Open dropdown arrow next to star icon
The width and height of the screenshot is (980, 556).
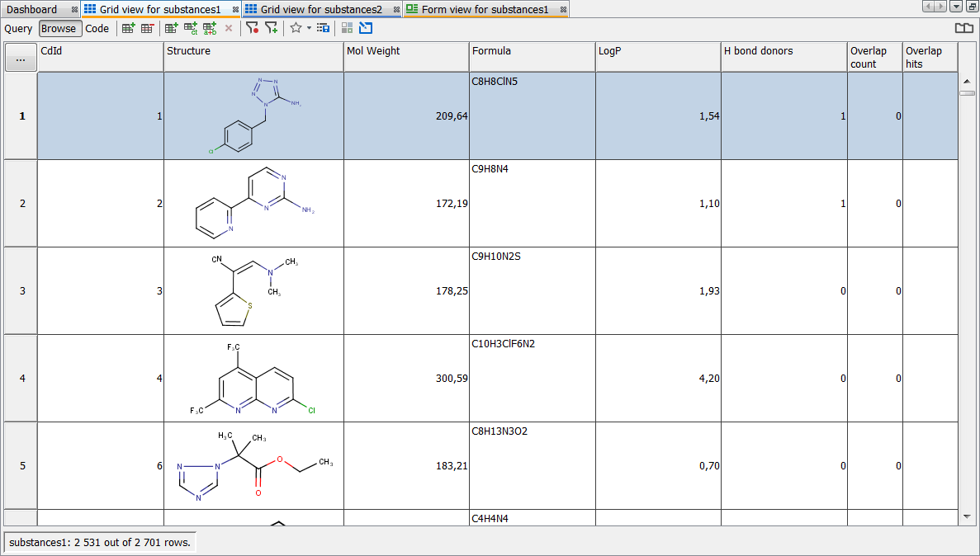309,28
